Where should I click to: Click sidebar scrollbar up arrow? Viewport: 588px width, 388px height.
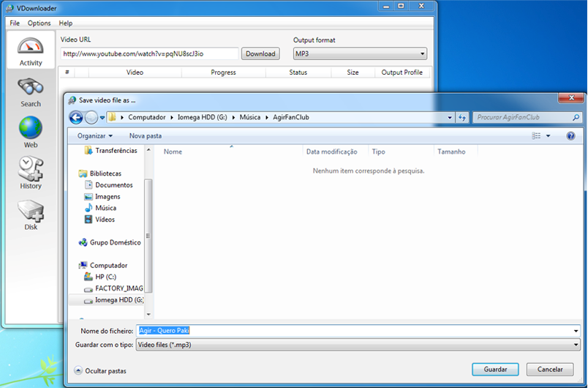pos(148,150)
